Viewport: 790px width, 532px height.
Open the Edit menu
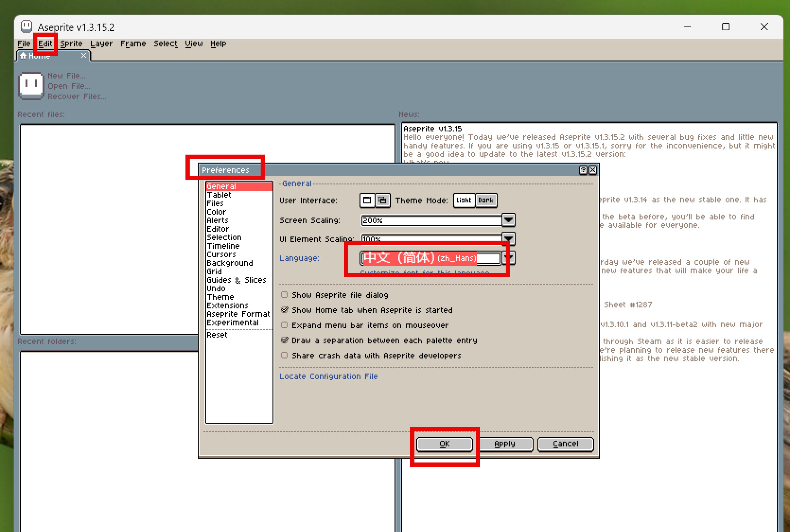[x=45, y=44]
